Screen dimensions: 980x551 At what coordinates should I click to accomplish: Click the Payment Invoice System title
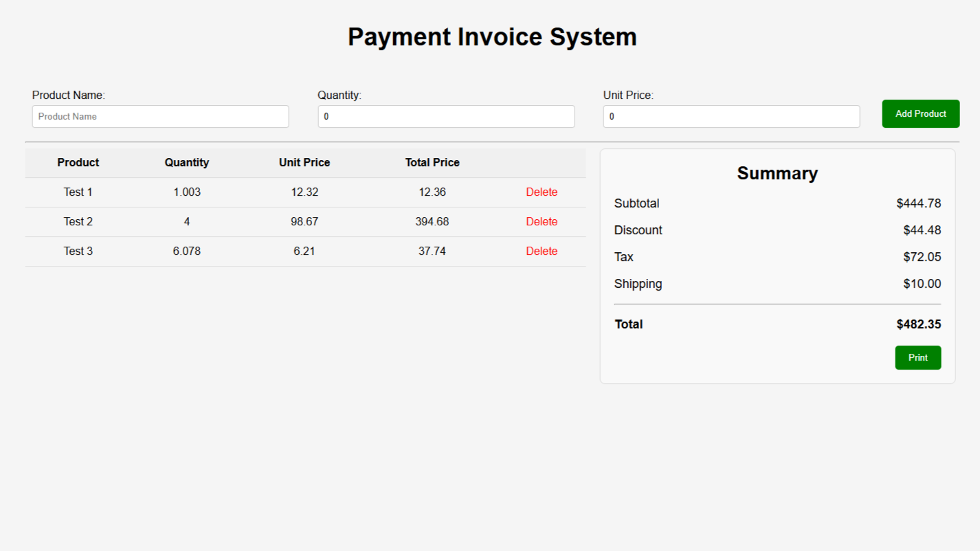tap(492, 37)
